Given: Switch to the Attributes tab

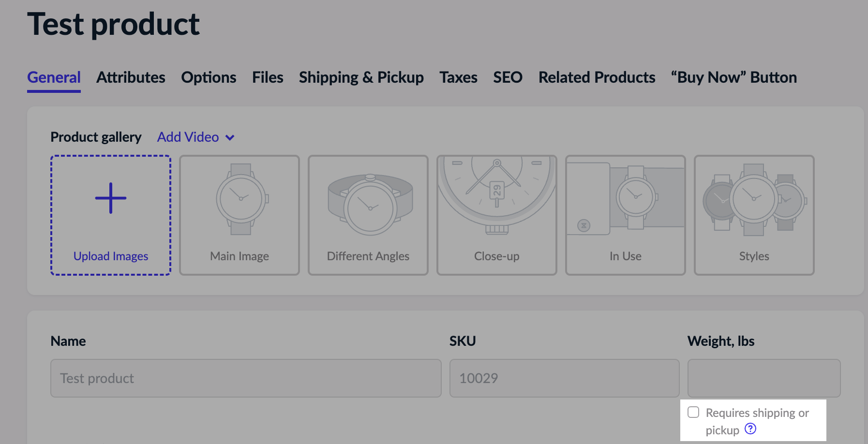Looking at the screenshot, I should (x=131, y=77).
